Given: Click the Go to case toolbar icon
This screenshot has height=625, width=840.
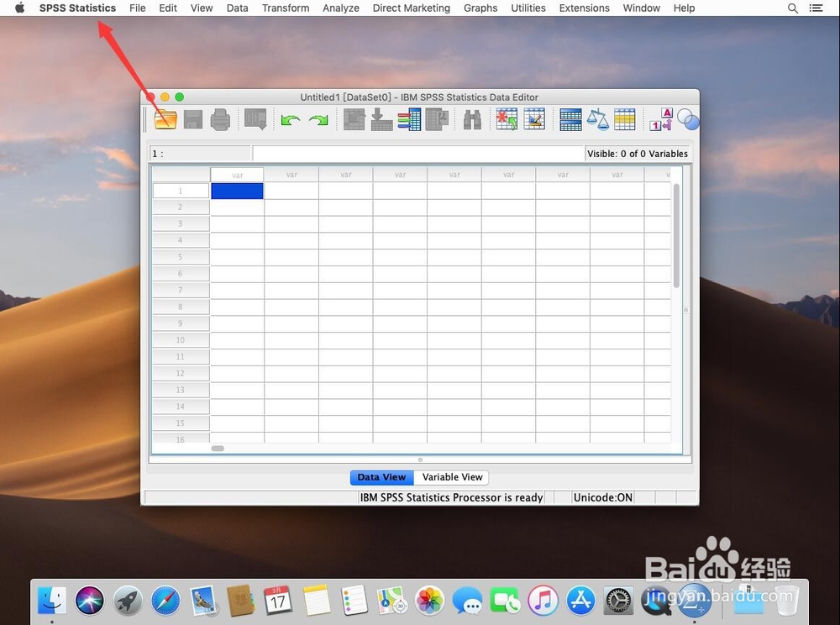Looking at the screenshot, I should 354,119.
